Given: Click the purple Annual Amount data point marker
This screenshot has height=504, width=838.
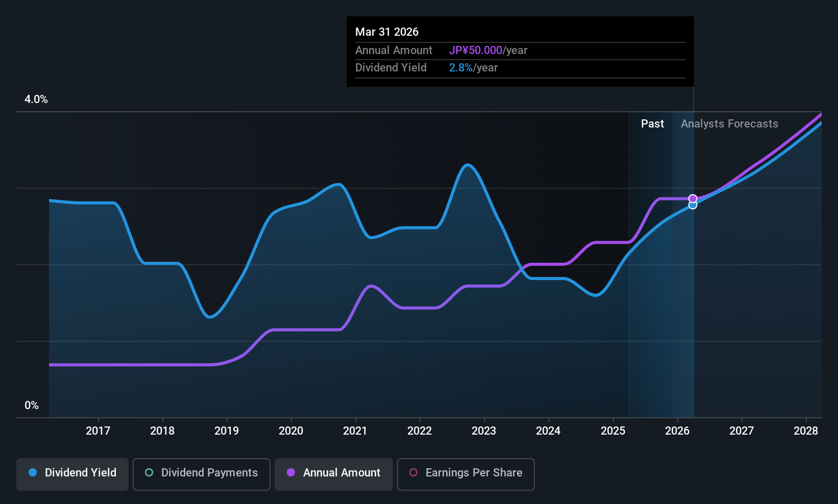Looking at the screenshot, I should click(x=693, y=198).
